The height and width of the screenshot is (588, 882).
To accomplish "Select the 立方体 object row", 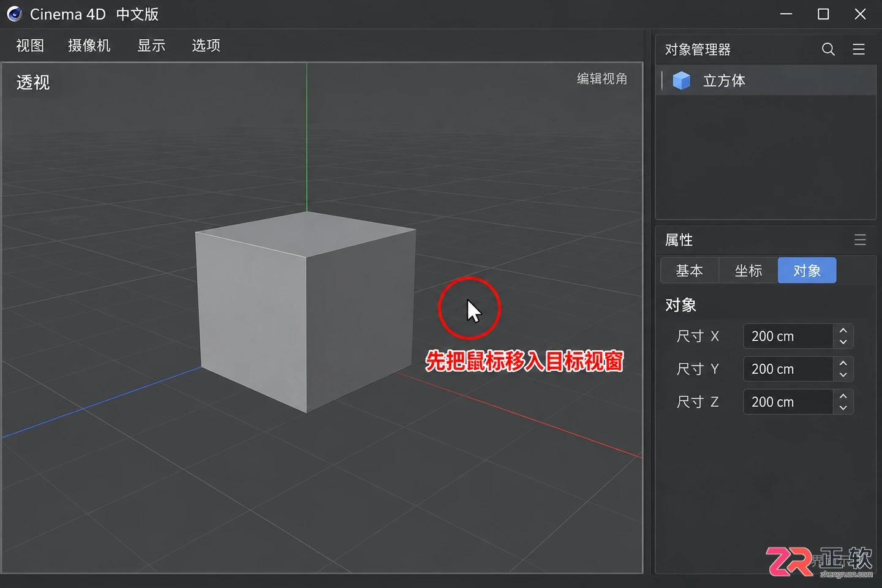I will tap(766, 80).
